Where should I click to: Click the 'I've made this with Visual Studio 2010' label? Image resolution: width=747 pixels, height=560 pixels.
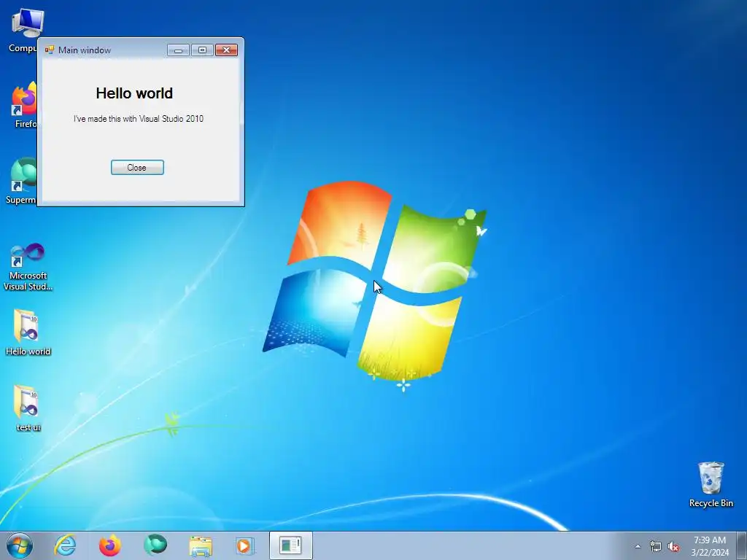point(138,119)
